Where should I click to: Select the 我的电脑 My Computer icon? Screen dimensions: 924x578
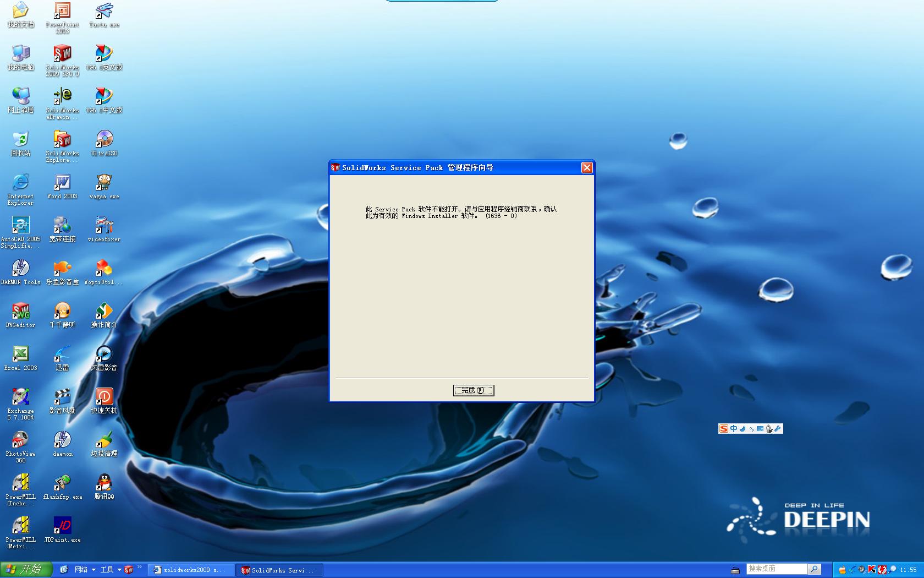click(20, 58)
